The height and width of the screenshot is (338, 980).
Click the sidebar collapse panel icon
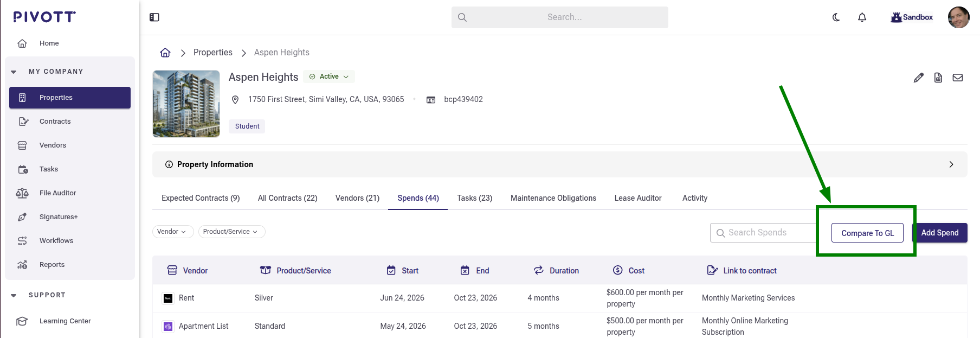click(x=154, y=17)
